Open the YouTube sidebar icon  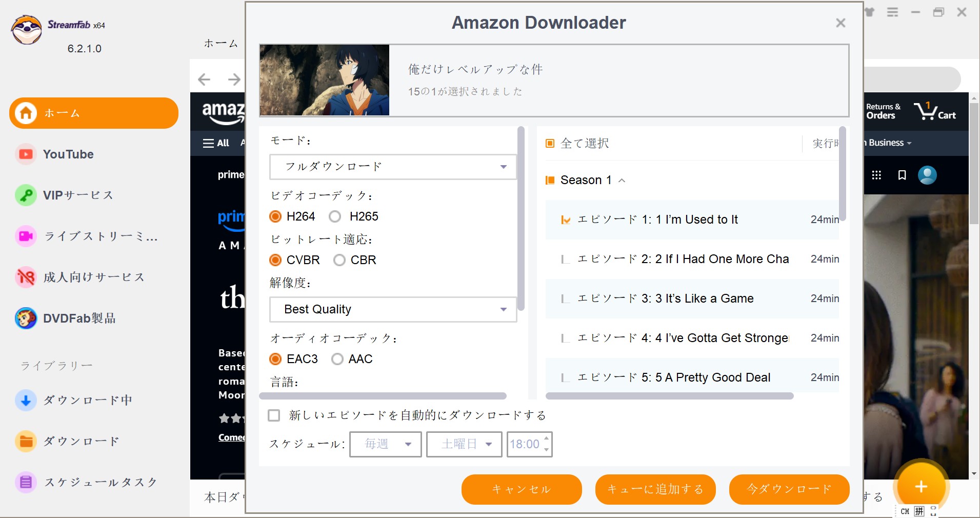tap(26, 154)
